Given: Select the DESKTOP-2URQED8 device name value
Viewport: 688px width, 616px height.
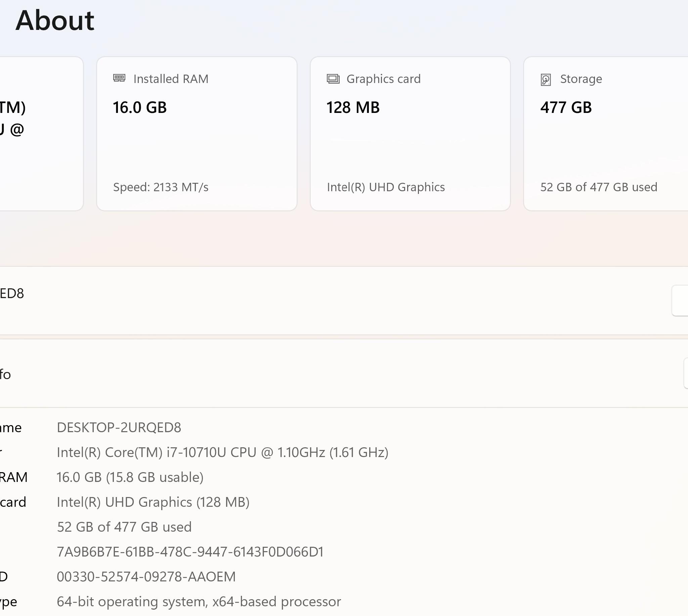Looking at the screenshot, I should [119, 427].
